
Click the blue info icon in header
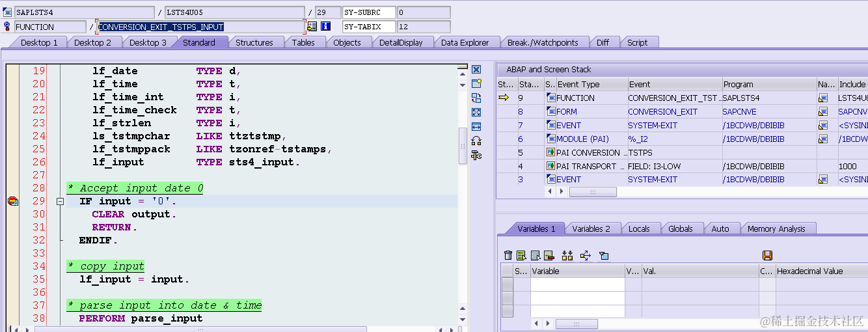click(326, 27)
